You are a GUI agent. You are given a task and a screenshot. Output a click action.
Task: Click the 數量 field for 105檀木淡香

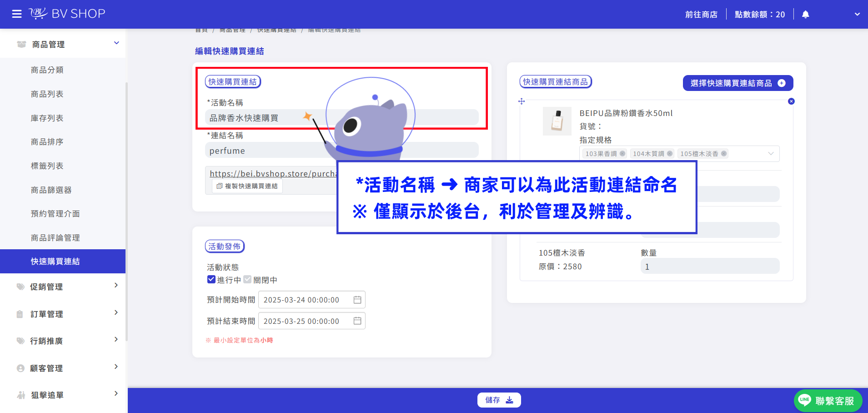coord(710,267)
